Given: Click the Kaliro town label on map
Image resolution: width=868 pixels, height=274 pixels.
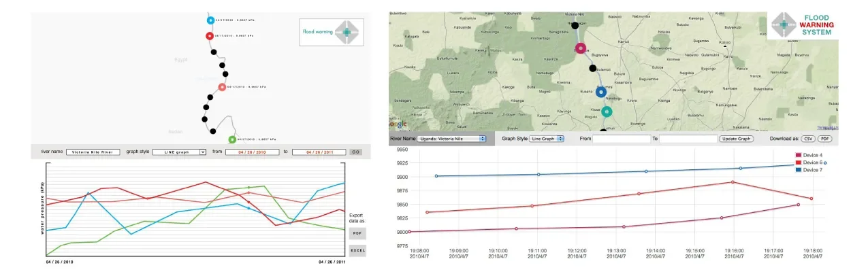Looking at the screenshot, I should click(x=724, y=43).
